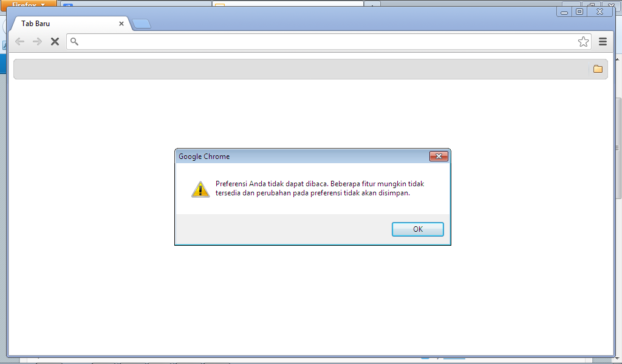This screenshot has height=364, width=622.
Task: Click the Google Chrome dialog title bar
Action: pyautogui.click(x=301, y=156)
